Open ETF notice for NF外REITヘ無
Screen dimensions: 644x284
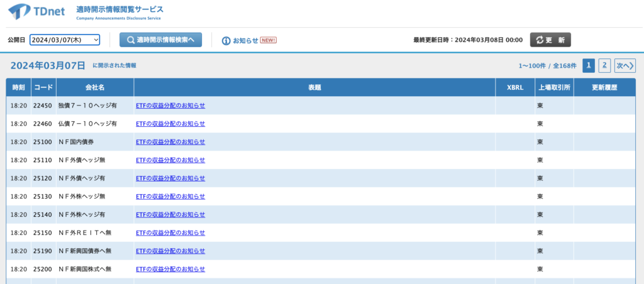tap(170, 233)
